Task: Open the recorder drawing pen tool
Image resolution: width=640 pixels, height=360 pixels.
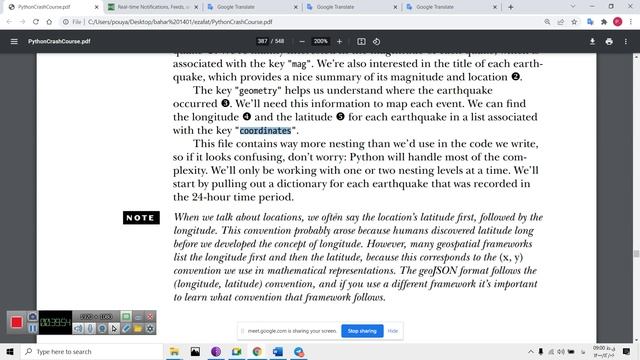Action: coord(126,329)
